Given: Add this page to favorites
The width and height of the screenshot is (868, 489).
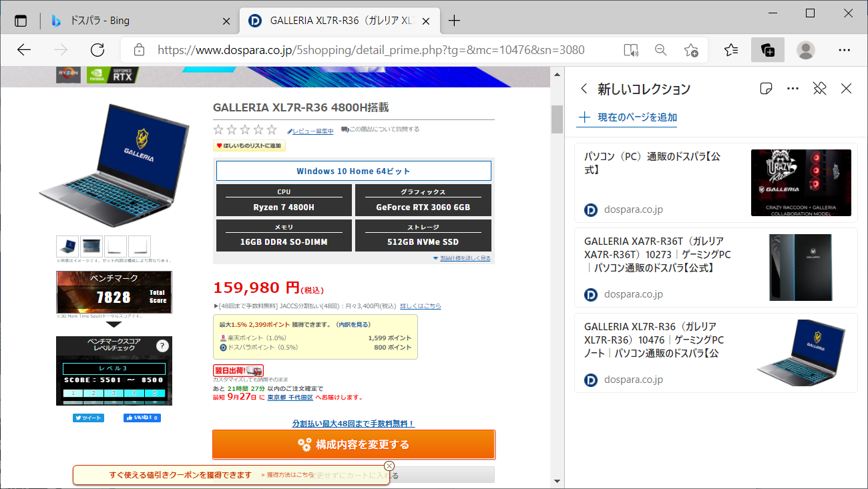Looking at the screenshot, I should 691,50.
